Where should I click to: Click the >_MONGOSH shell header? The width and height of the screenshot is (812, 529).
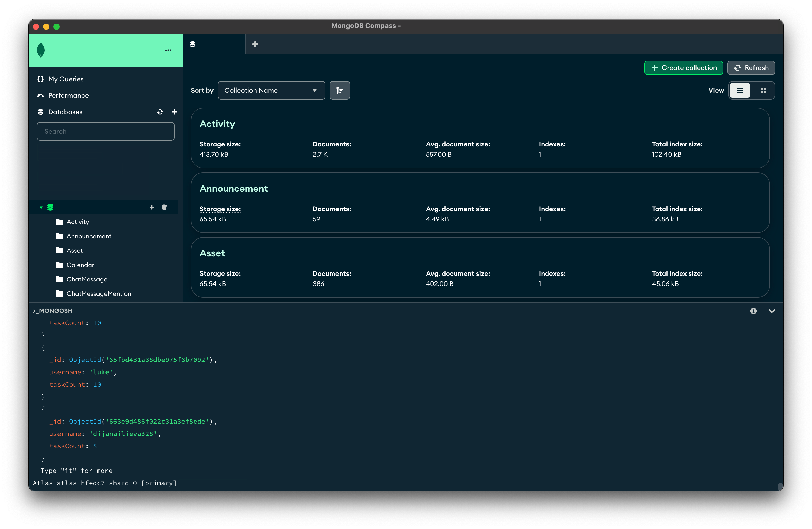pyautogui.click(x=53, y=311)
